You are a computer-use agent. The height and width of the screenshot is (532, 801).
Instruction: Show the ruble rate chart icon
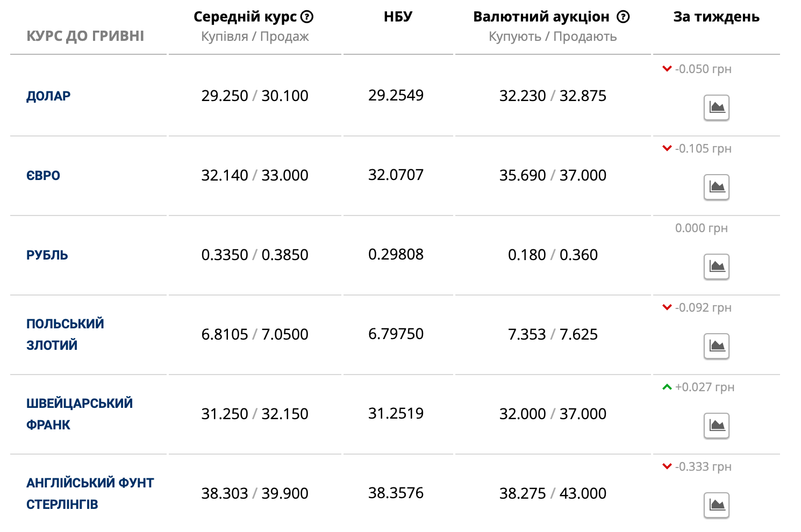(717, 267)
